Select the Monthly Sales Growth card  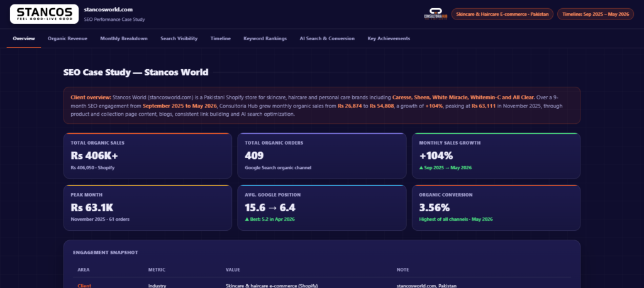pos(496,156)
